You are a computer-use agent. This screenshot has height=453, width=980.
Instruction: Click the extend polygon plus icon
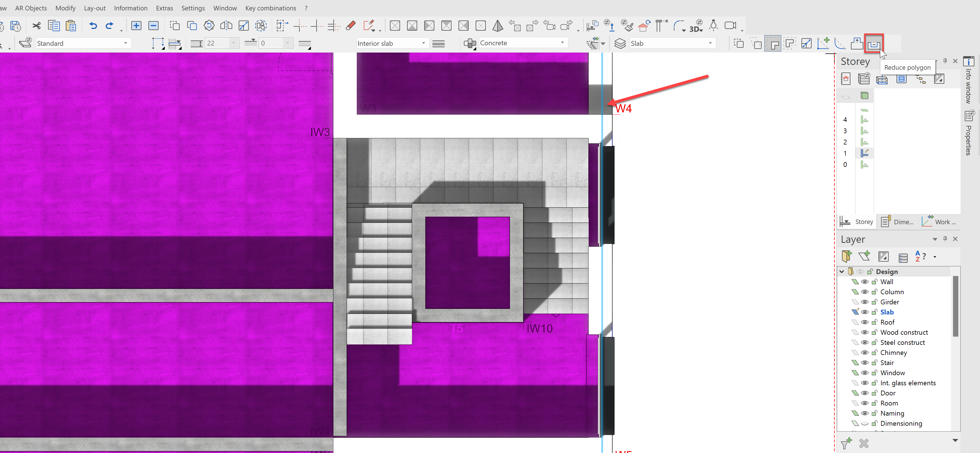[857, 44]
